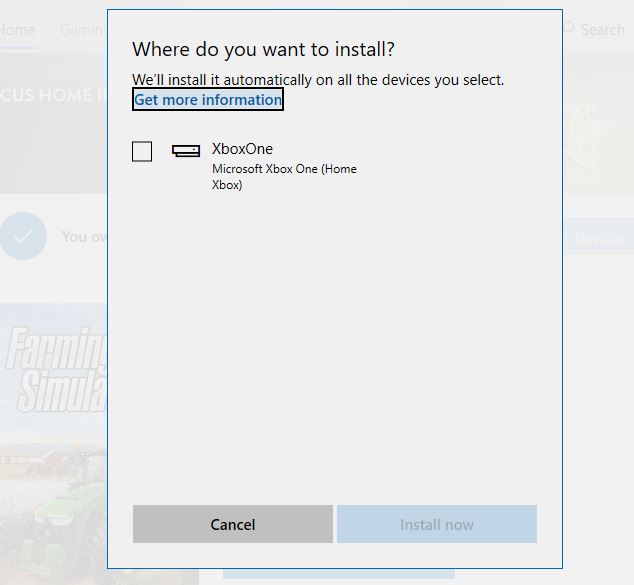Open the Get more information link
This screenshot has width=634, height=585.
[208, 99]
